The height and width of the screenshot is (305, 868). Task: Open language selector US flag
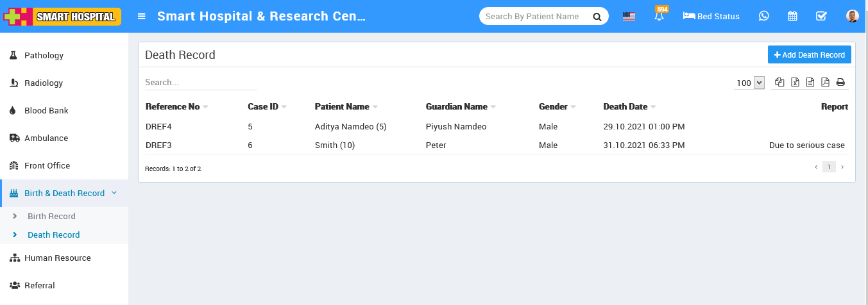click(629, 17)
